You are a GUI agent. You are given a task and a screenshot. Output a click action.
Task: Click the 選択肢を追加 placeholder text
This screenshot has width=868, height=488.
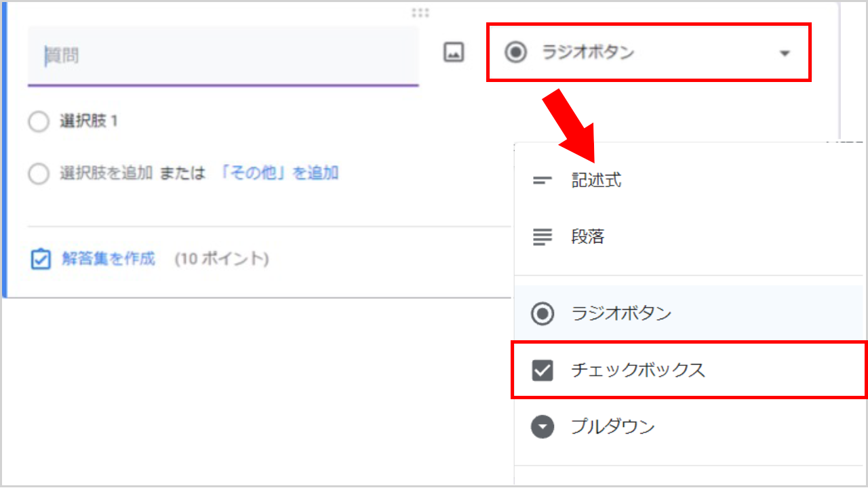pos(106,174)
